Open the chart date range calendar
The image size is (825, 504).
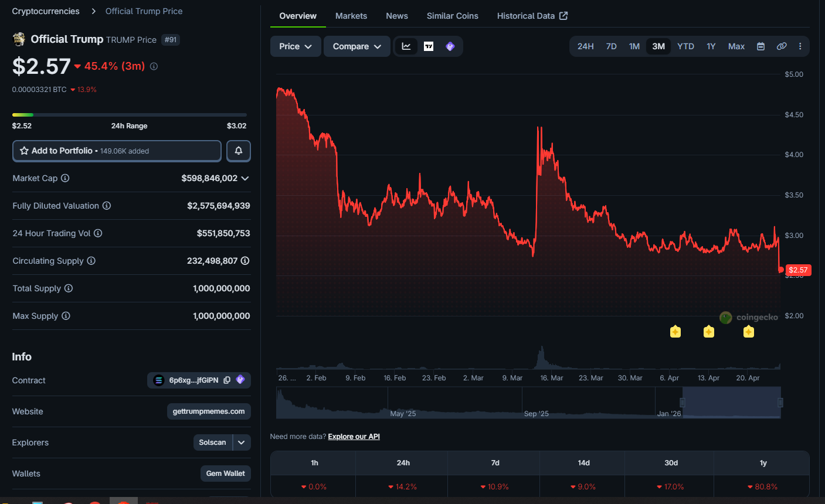(x=761, y=46)
